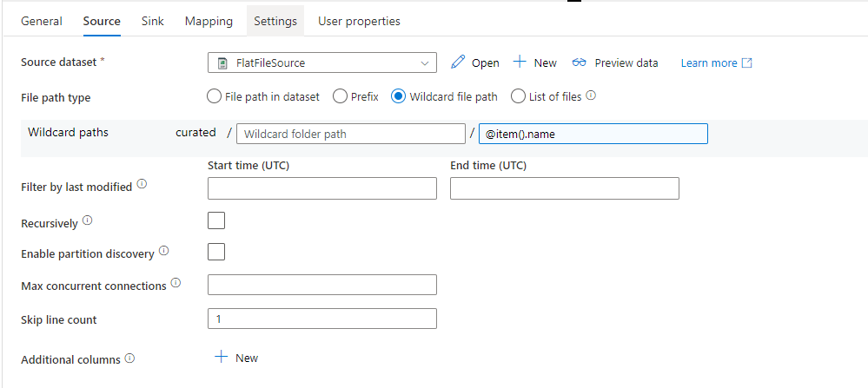Click the Preview data glasses icon
The image size is (868, 388).
click(580, 62)
